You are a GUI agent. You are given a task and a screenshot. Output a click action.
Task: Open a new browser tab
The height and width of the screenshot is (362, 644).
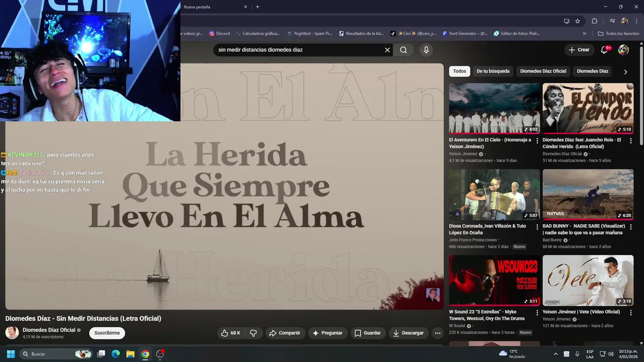tap(258, 7)
